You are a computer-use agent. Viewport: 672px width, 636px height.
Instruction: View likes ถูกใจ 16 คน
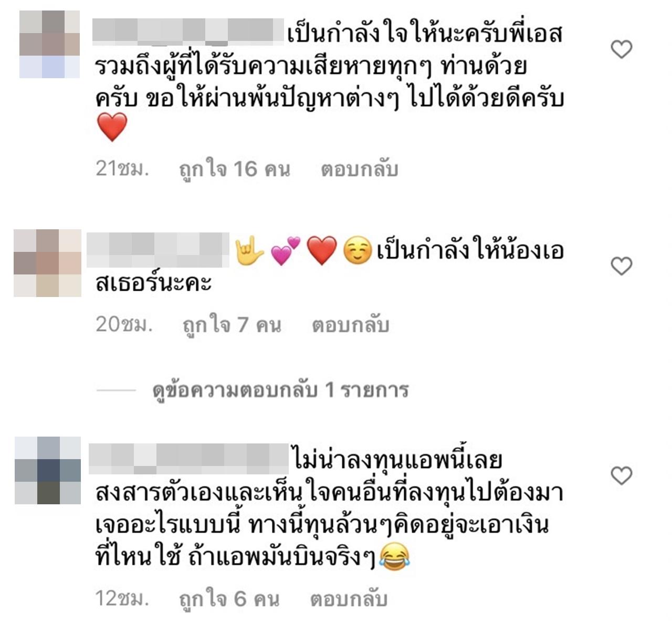(x=234, y=169)
